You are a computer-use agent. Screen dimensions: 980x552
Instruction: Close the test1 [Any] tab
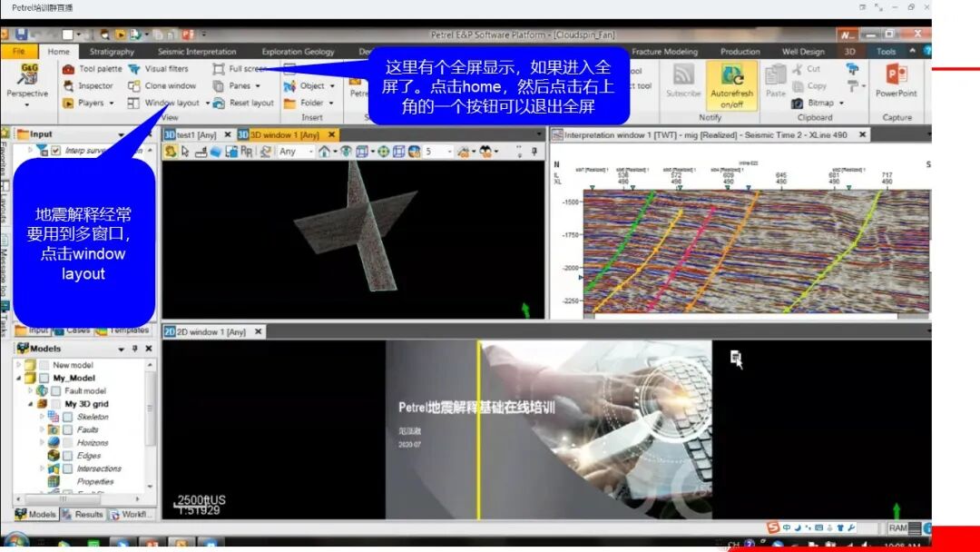pyautogui.click(x=228, y=134)
